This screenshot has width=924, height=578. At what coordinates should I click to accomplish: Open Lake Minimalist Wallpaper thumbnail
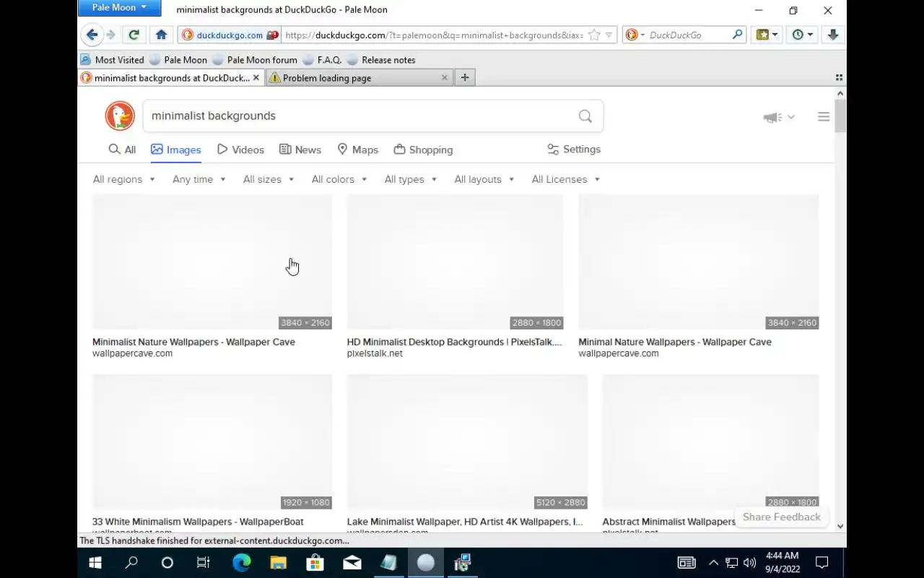pyautogui.click(x=467, y=441)
